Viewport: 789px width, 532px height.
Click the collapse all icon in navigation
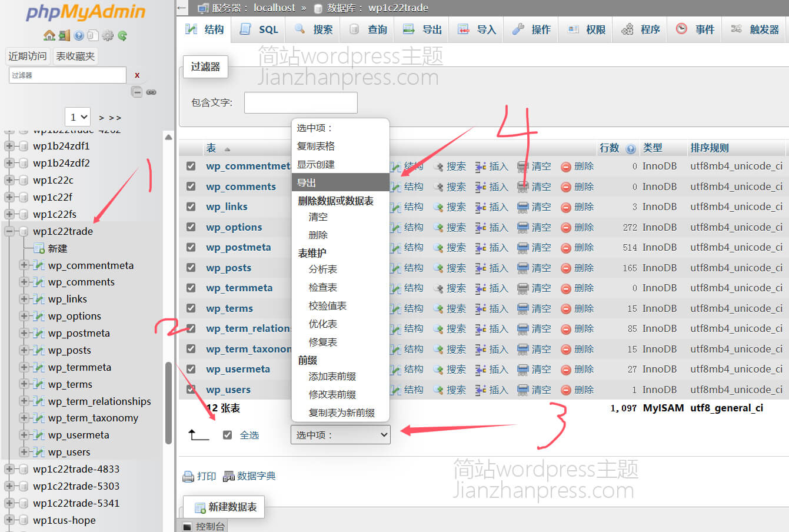click(137, 92)
